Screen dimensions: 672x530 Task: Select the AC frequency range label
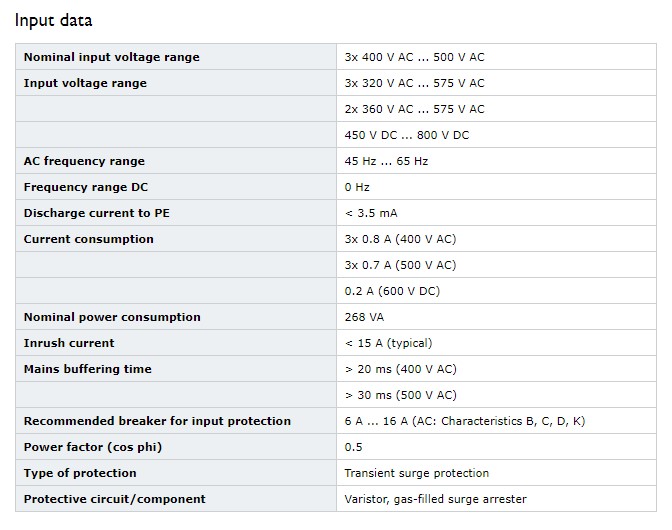tap(84, 161)
